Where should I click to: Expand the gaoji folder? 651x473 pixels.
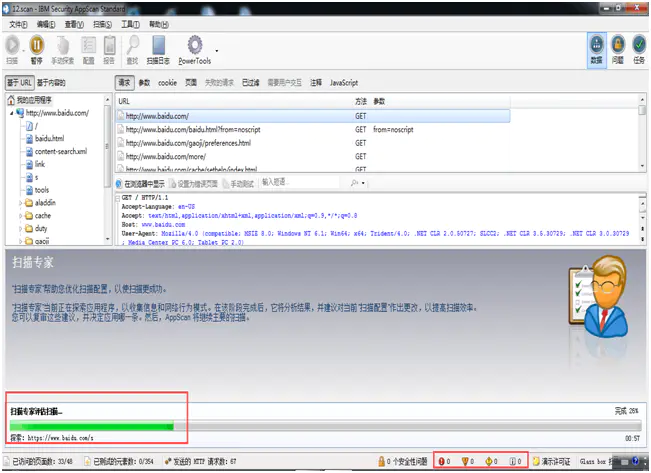click(21, 241)
